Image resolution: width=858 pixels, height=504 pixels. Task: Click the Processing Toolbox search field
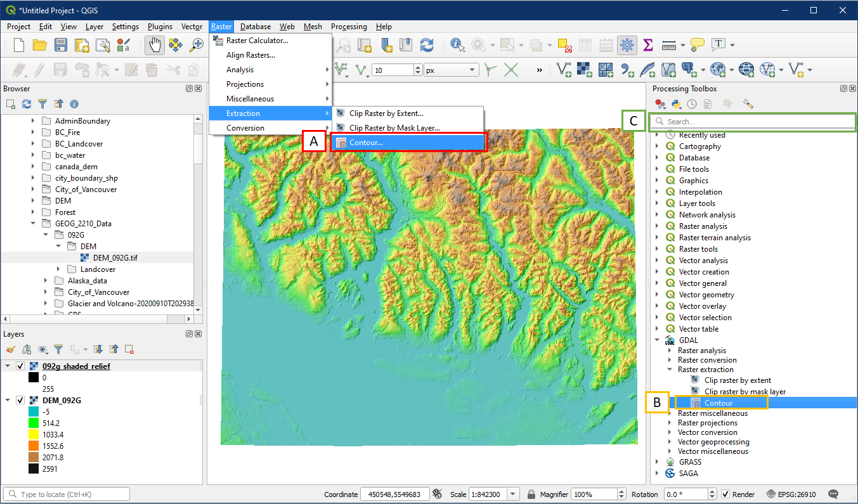click(755, 122)
